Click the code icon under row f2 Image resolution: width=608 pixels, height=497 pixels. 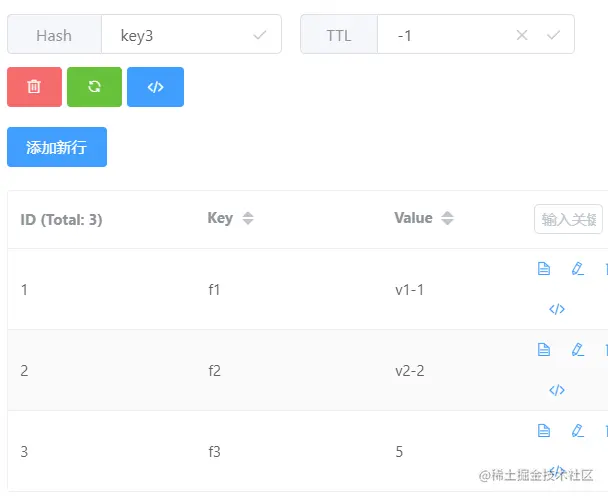pos(557,390)
